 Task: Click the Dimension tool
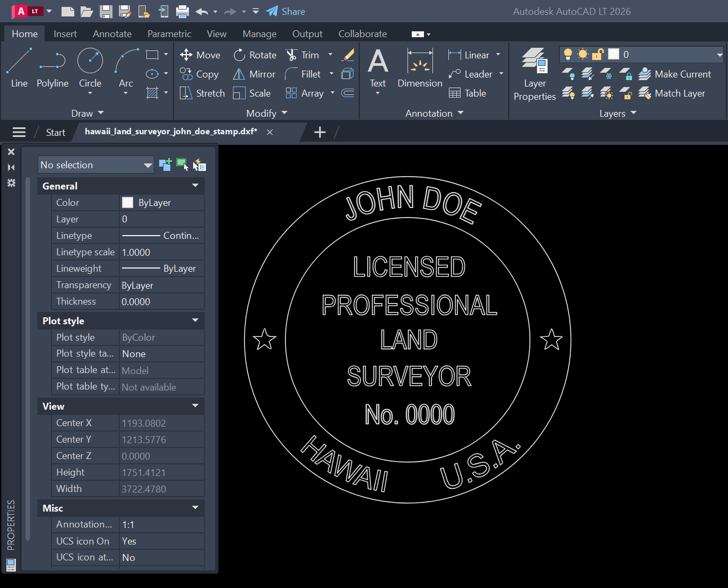(x=420, y=67)
